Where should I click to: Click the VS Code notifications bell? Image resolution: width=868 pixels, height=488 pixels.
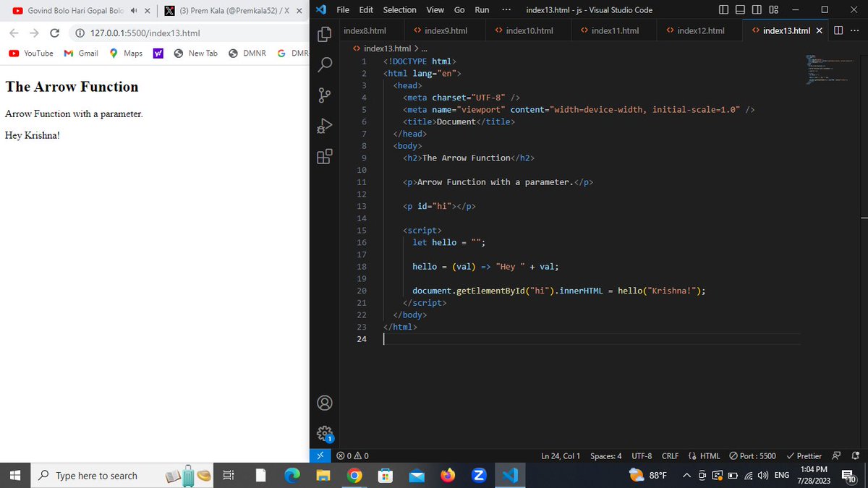pyautogui.click(x=856, y=455)
